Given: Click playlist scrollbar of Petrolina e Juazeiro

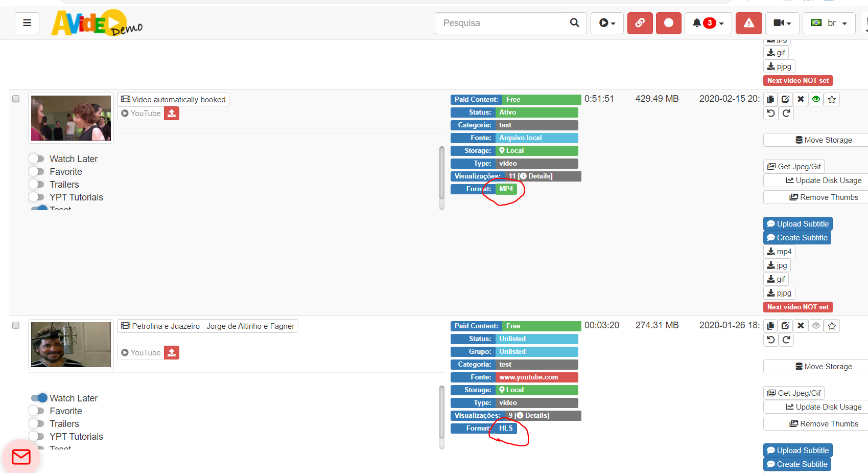Looking at the screenshot, I should (442, 413).
